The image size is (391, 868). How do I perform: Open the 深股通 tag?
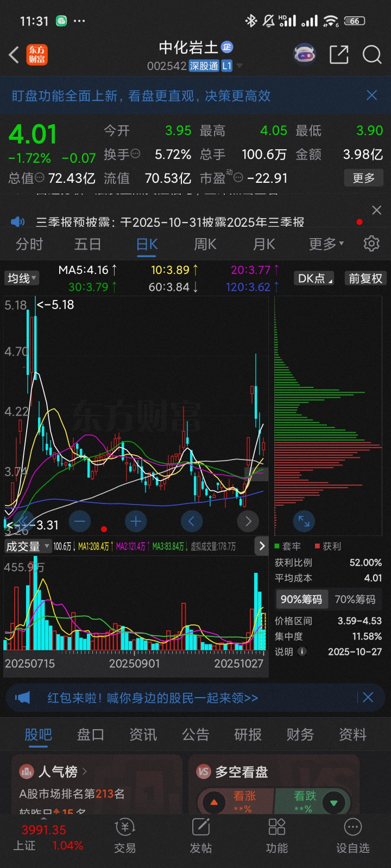(x=204, y=66)
